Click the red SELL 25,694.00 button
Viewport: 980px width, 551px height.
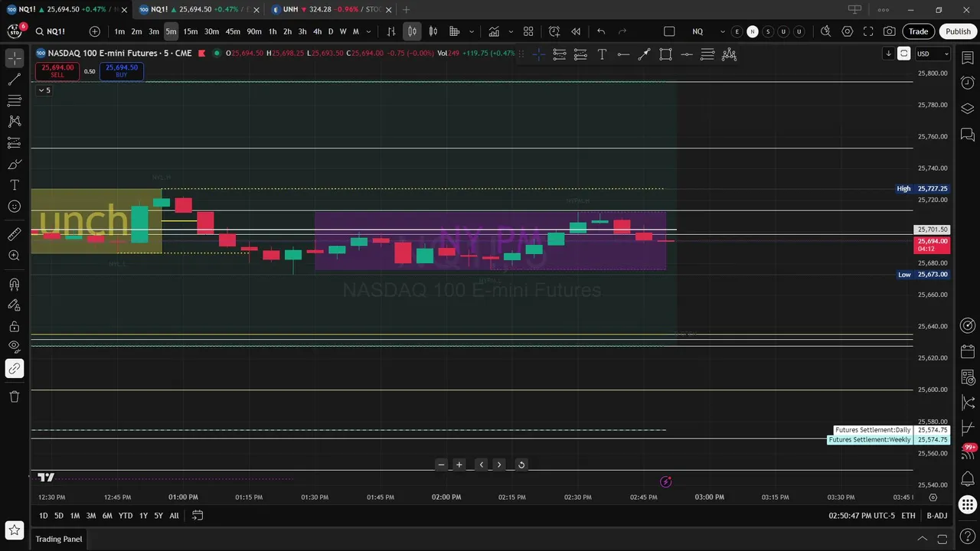(57, 71)
